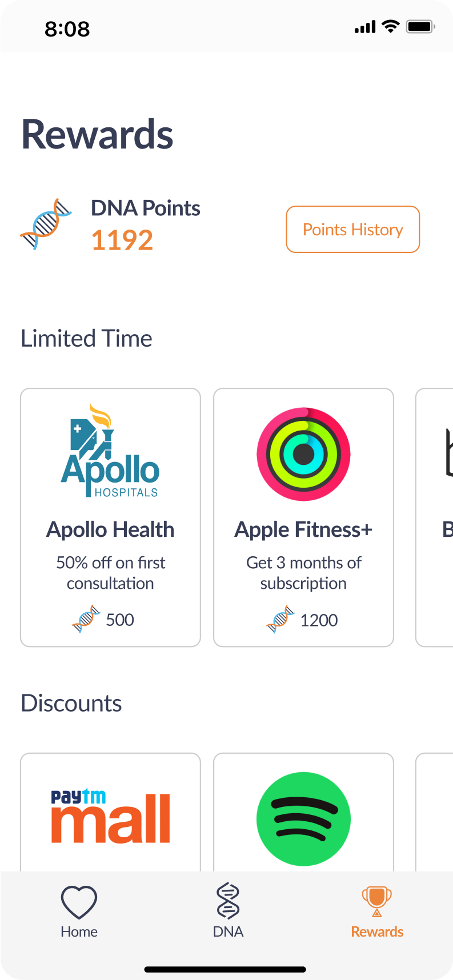Click the Paytm Mall logo
Screen dimensions: 453x980
[x=110, y=816]
